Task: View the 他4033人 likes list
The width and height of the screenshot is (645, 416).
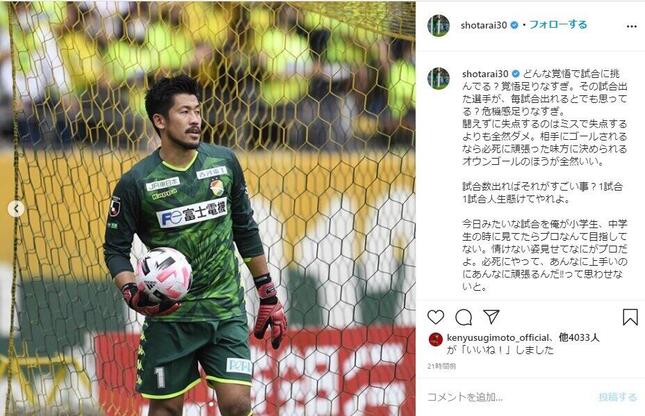Action: 579,338
